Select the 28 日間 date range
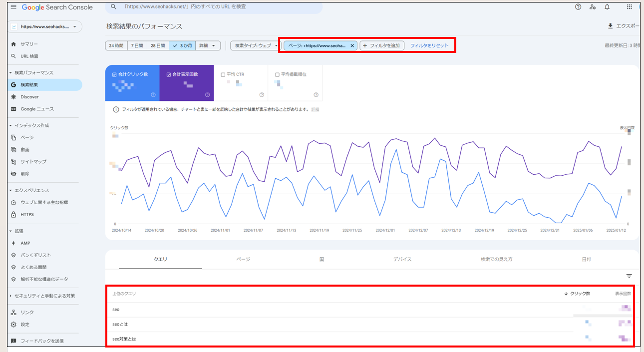The image size is (644, 352). pyautogui.click(x=158, y=45)
